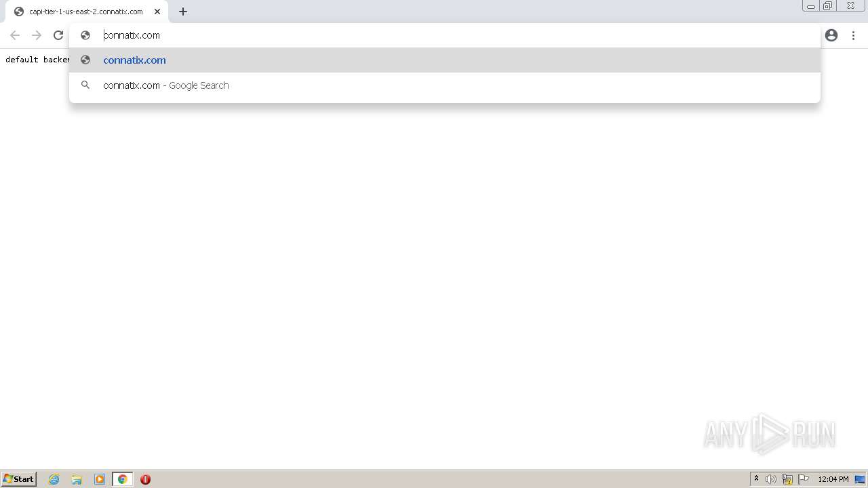Image resolution: width=868 pixels, height=488 pixels.
Task: Open a new browser tab
Action: tap(183, 12)
